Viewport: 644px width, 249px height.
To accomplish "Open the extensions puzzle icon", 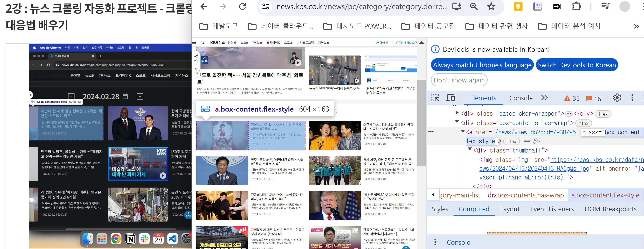I will coord(577,6).
